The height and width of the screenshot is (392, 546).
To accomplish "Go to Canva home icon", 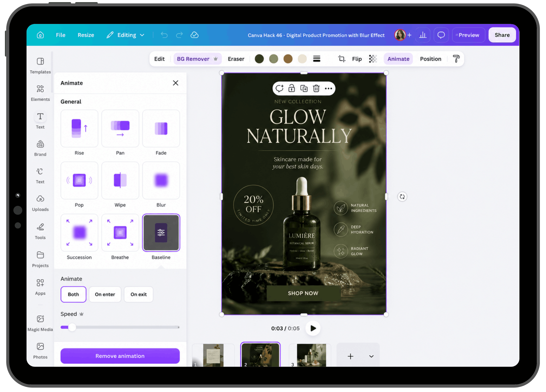I will coord(40,35).
